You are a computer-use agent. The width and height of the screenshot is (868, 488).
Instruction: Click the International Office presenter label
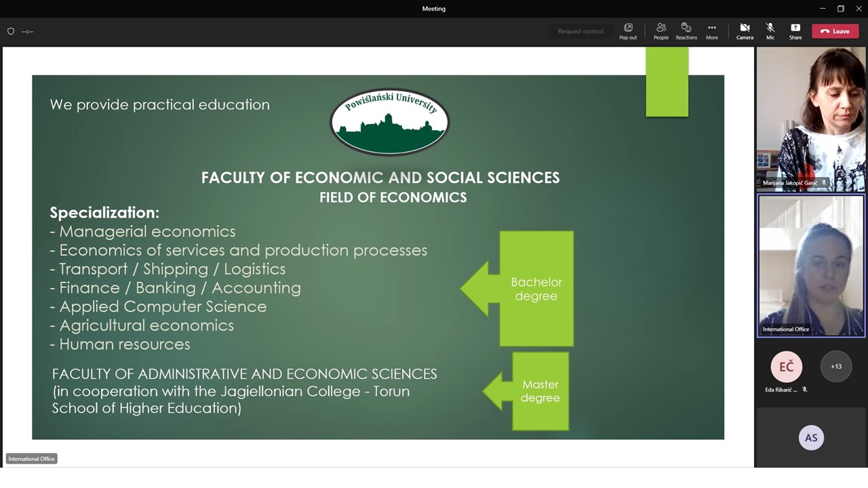[31, 459]
